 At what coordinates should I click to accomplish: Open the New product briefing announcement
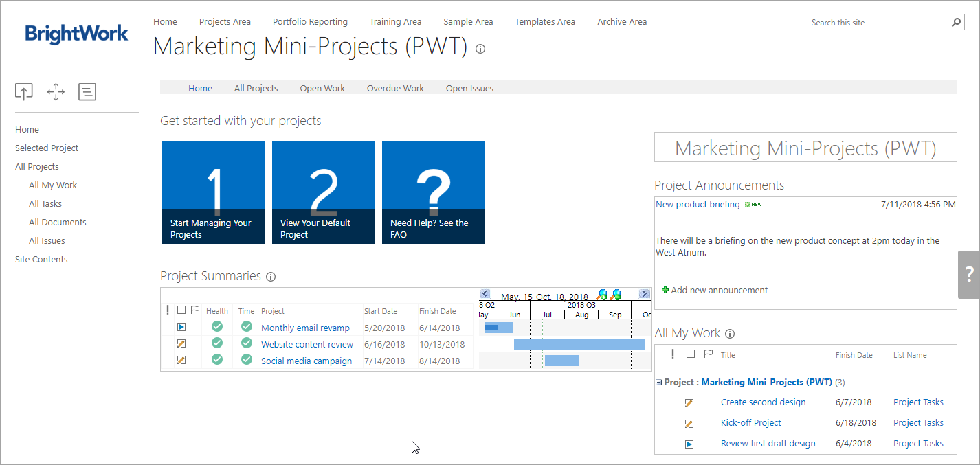[698, 205]
